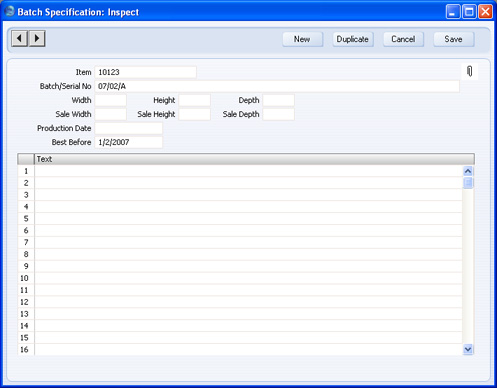
Task: Click scroll down arrow in text grid
Action: click(x=468, y=349)
